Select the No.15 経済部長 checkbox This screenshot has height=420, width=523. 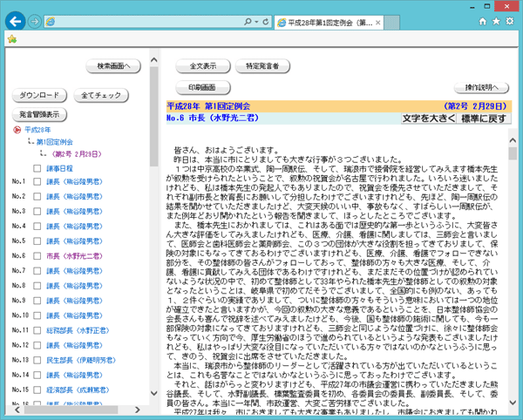pos(37,390)
